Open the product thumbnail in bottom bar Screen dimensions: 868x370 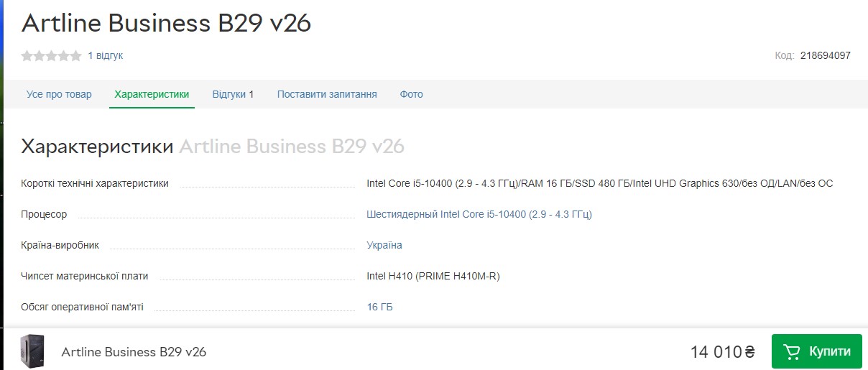pos(32,351)
